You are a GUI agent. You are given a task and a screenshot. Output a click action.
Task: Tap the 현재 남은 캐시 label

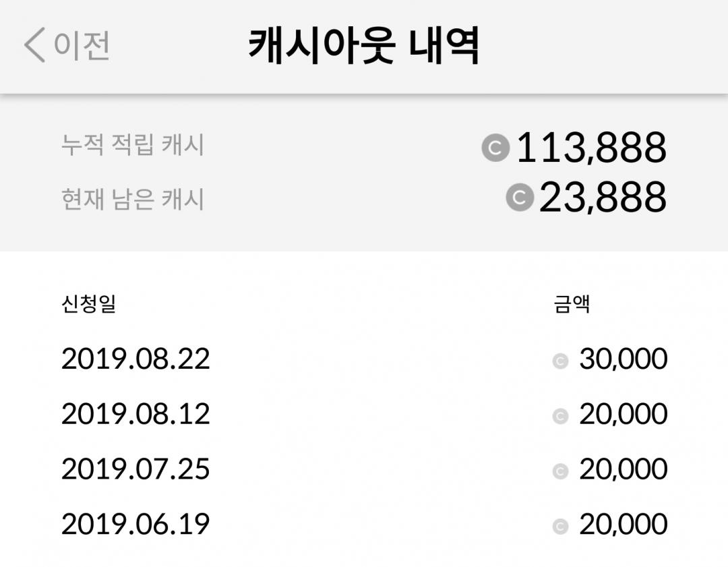pyautogui.click(x=132, y=200)
